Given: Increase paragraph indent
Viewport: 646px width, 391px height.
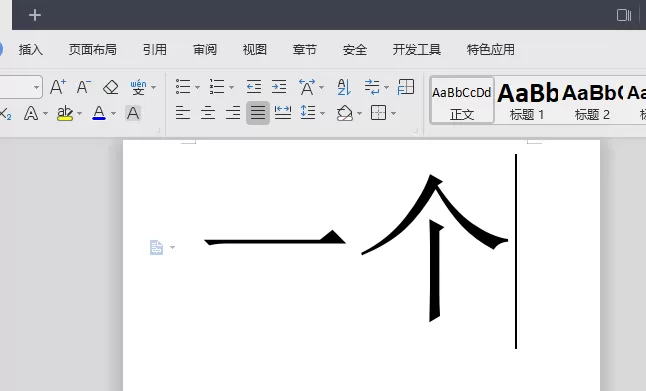Looking at the screenshot, I should coord(279,87).
